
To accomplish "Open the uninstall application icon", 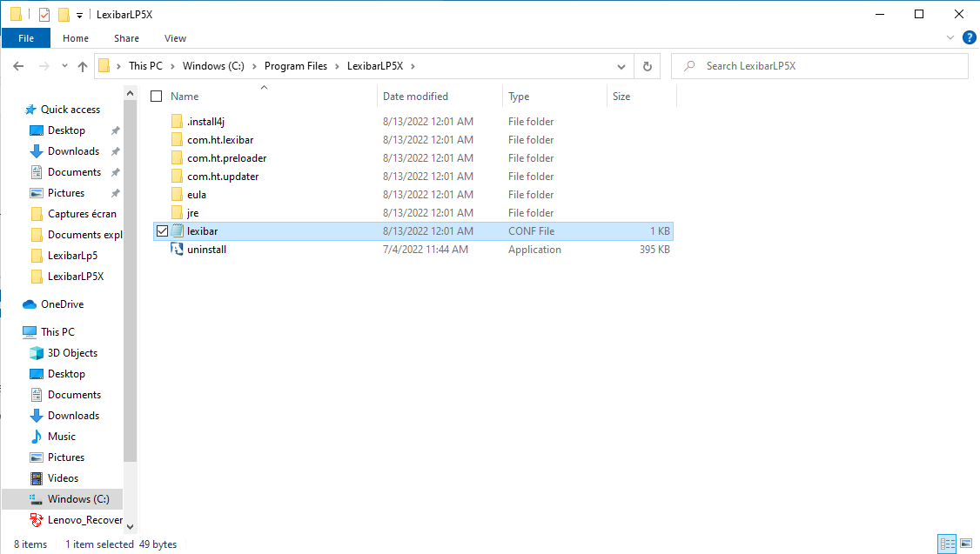I will click(177, 250).
